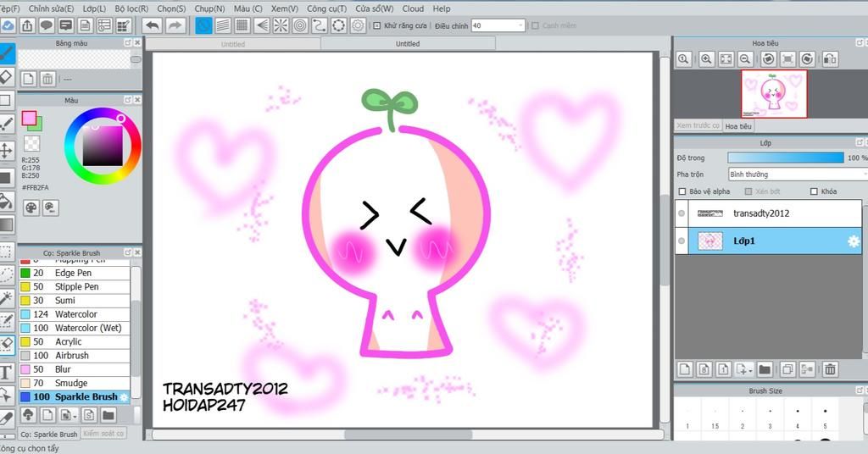Click the green background color swatch
Screen dimensions: 868x454
37,126
